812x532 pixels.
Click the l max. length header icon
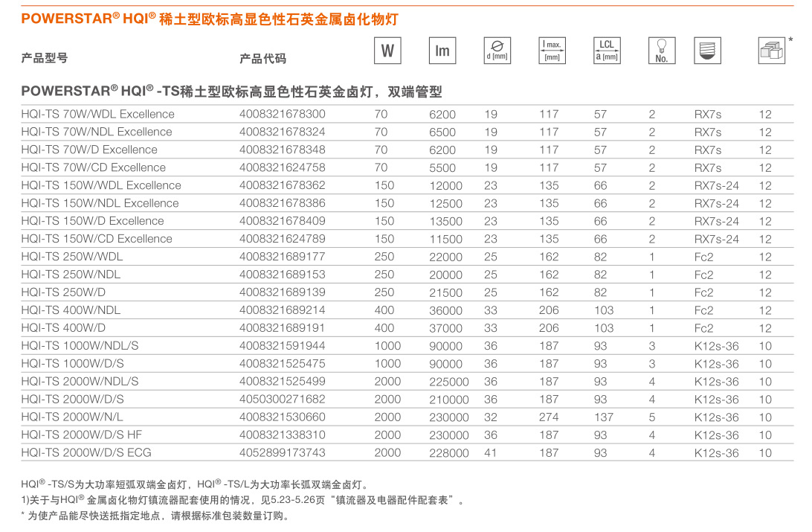coord(552,51)
